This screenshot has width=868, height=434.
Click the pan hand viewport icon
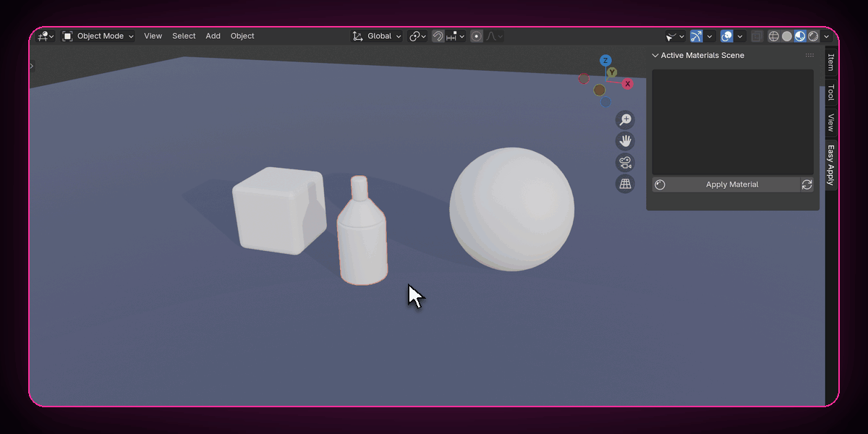(x=626, y=141)
